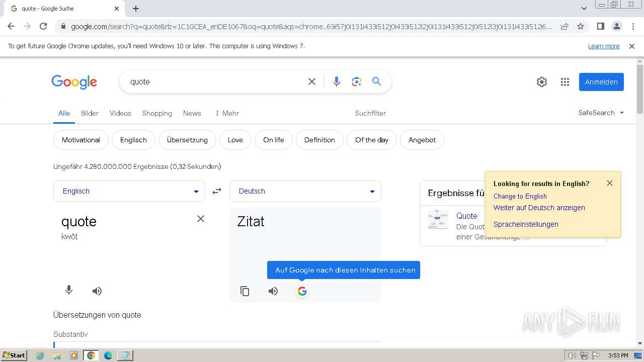The height and width of the screenshot is (362, 644).
Task: Close the language suggestion popup
Action: tap(610, 183)
